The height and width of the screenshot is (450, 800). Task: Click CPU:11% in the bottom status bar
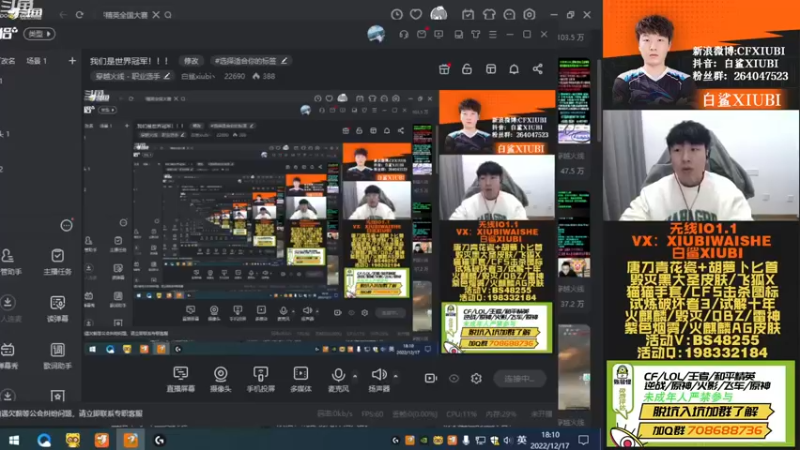point(461,414)
